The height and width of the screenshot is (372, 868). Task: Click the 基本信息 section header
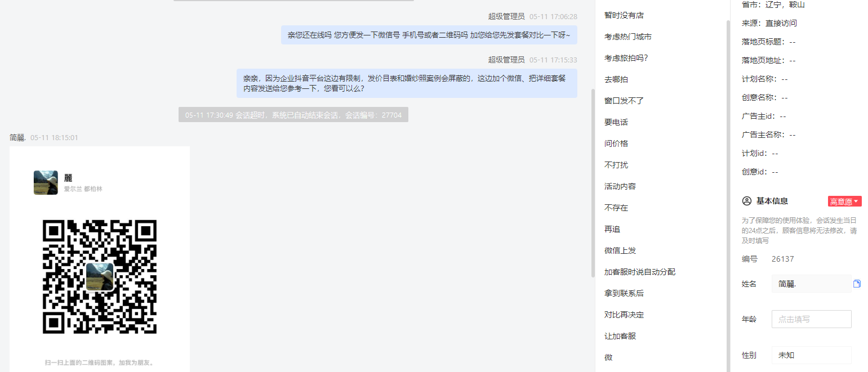pos(772,201)
